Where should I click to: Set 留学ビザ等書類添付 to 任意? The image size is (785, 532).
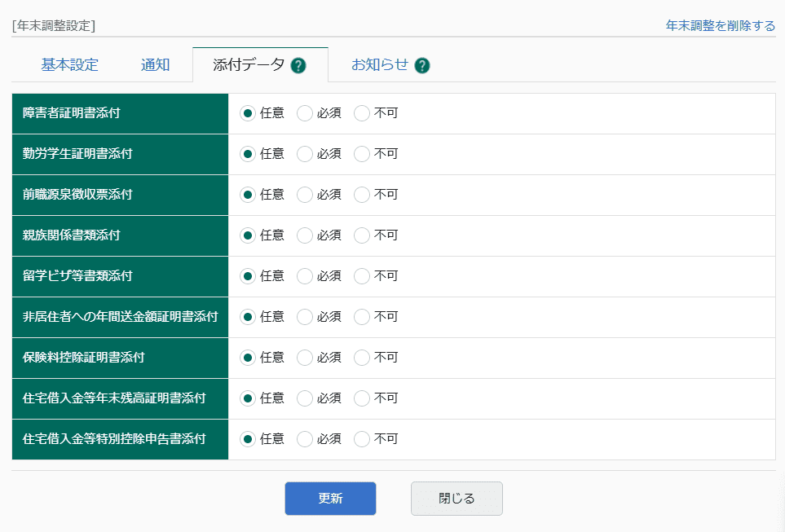[247, 276]
